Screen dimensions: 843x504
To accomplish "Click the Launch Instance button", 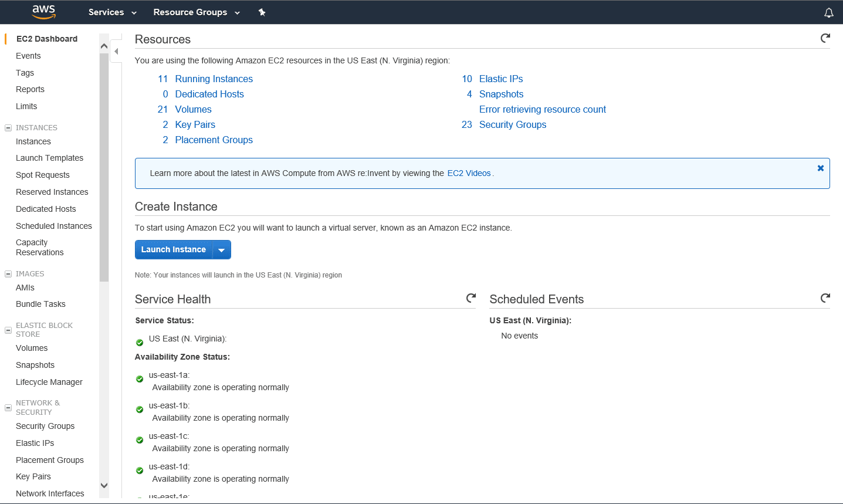I will (x=174, y=249).
